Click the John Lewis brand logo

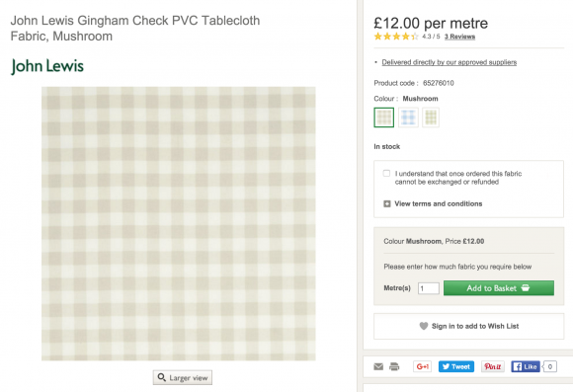(x=47, y=66)
